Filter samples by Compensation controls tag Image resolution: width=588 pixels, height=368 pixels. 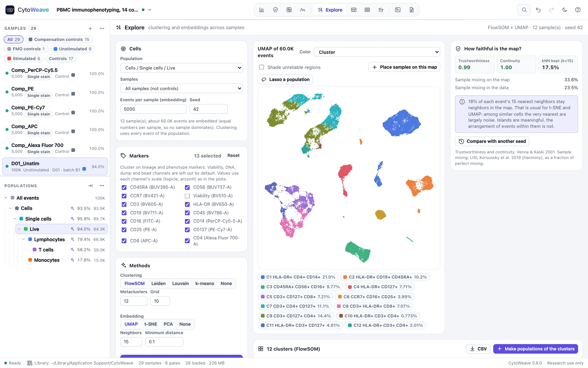point(59,39)
